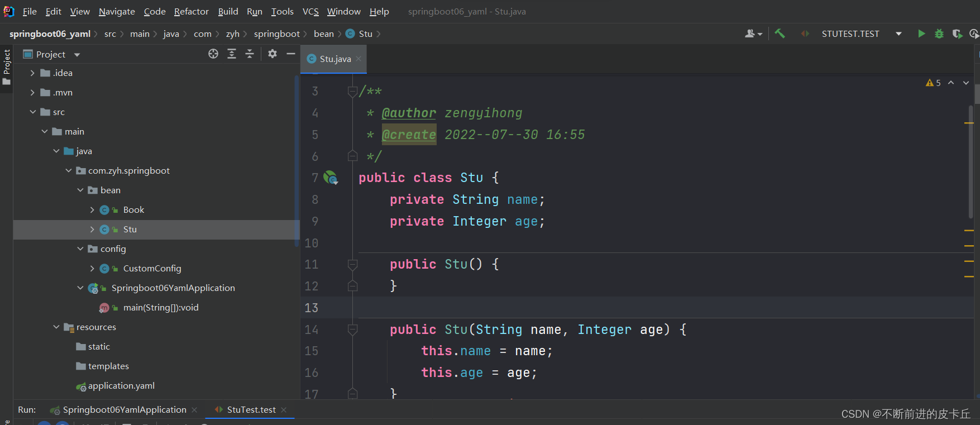Switch to the Stu.java editor tab
Image resolution: width=980 pixels, height=425 pixels.
tap(334, 59)
